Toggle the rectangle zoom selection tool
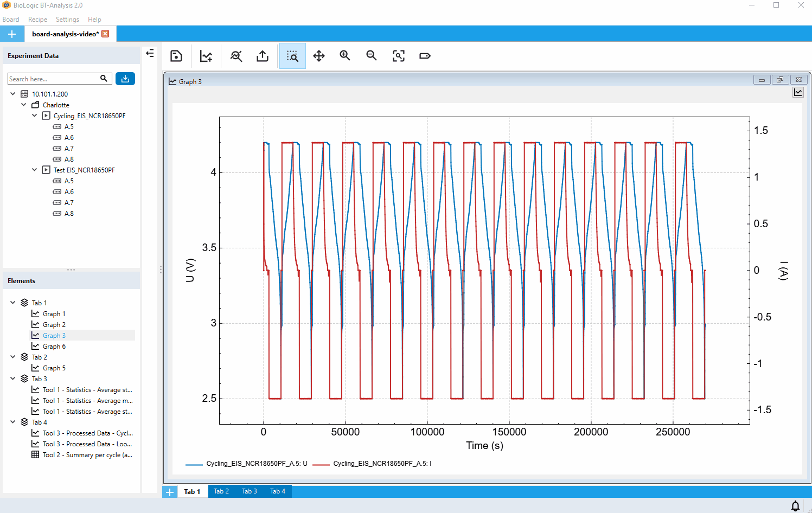 click(x=292, y=56)
